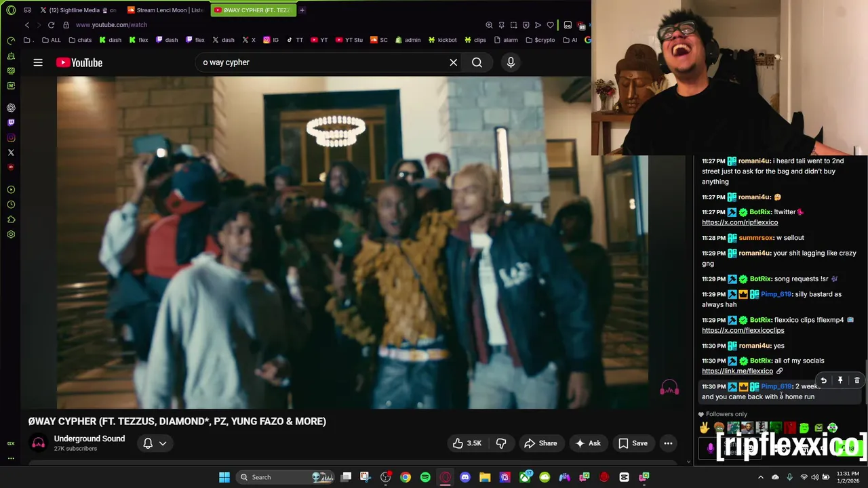The image size is (868, 488).
Task: Open Underground Sound channel avatar
Action: pyautogui.click(x=38, y=443)
